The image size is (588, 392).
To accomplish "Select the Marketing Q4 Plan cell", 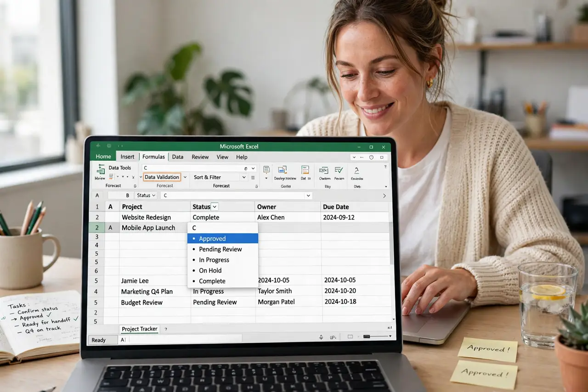I will coord(155,291).
